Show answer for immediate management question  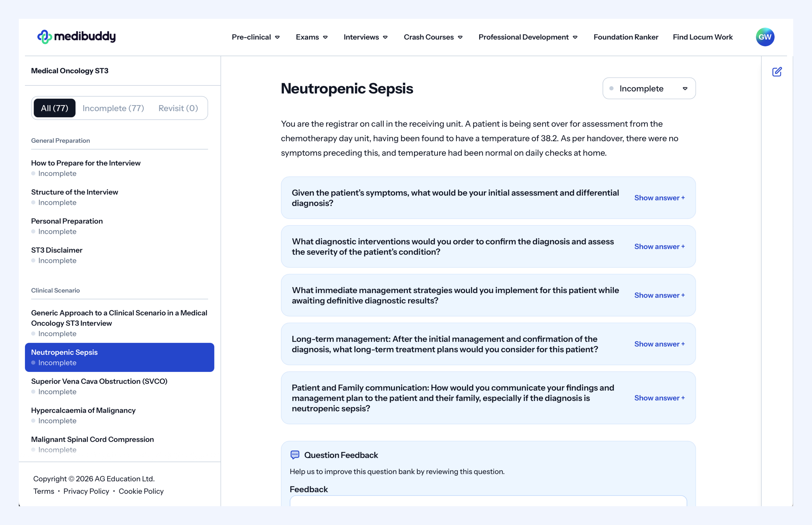point(659,295)
